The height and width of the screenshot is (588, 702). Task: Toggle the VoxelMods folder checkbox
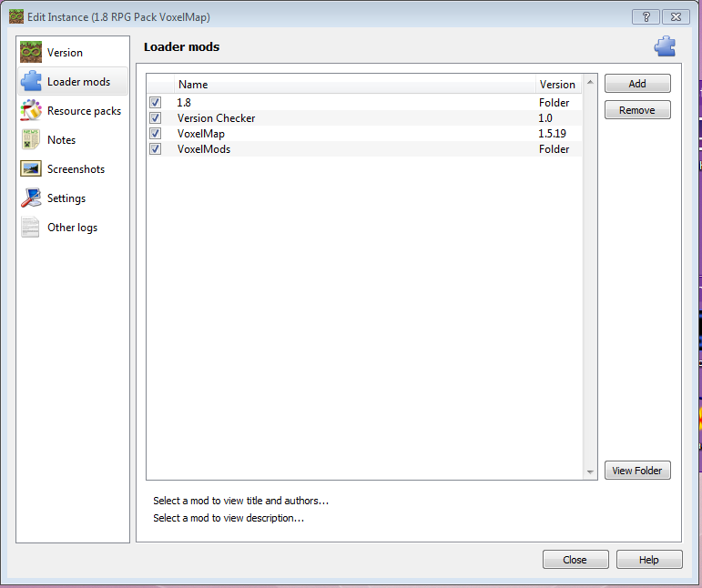156,149
